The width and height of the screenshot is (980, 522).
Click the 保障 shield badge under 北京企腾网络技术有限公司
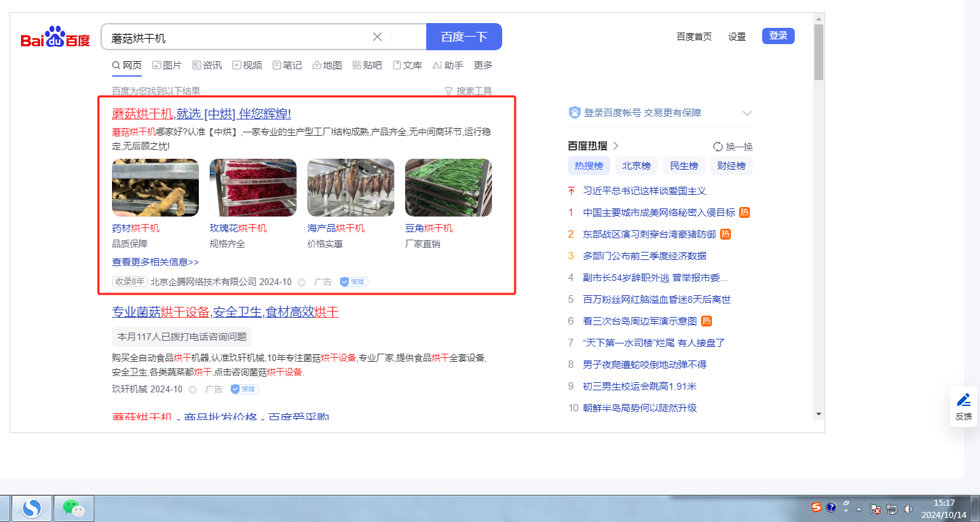coord(354,282)
